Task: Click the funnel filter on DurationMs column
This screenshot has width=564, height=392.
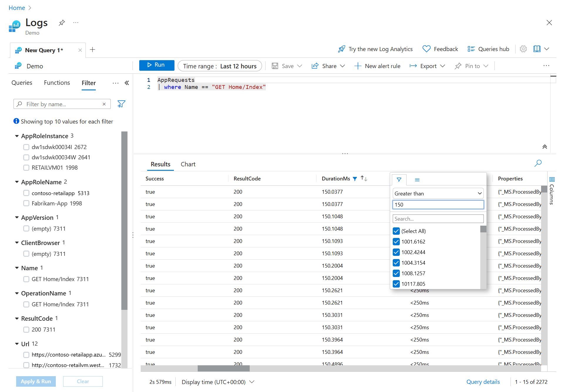Action: click(355, 179)
